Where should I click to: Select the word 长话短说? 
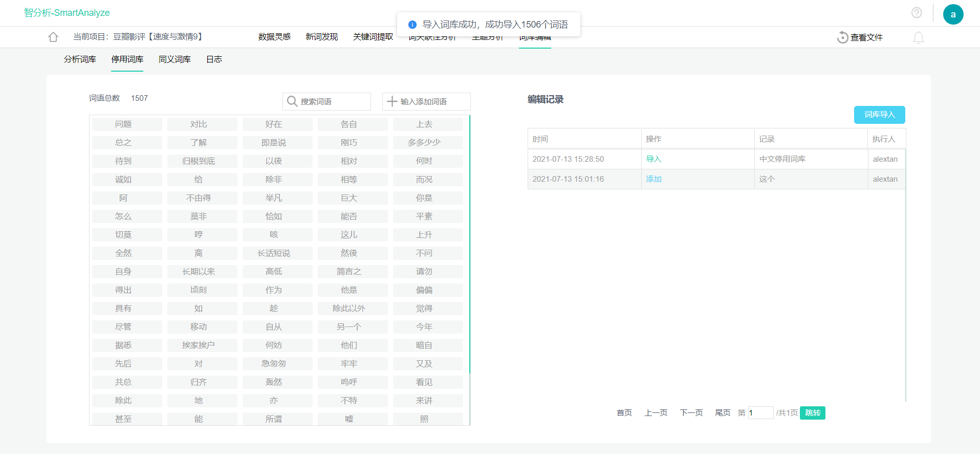pyautogui.click(x=277, y=253)
